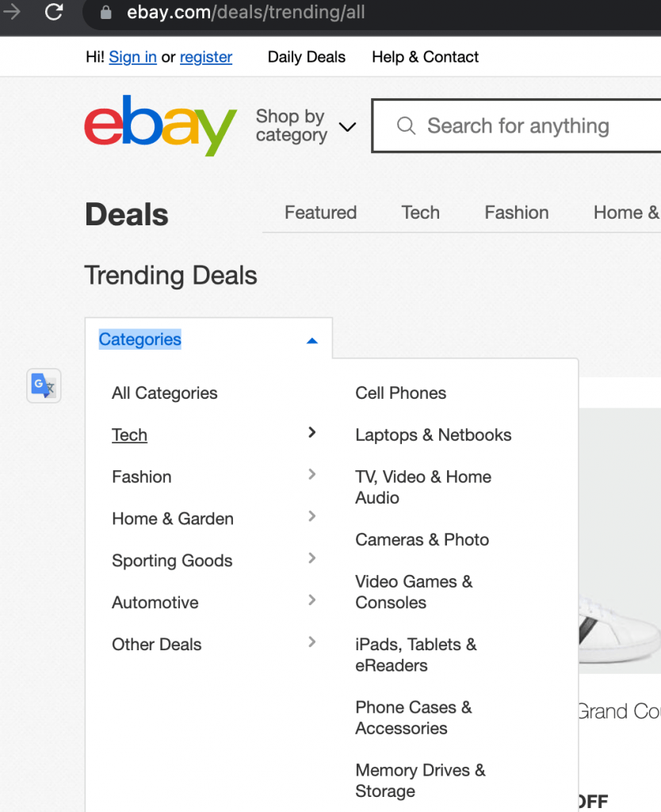Click the register link
Screen dimensions: 661x812
point(206,57)
